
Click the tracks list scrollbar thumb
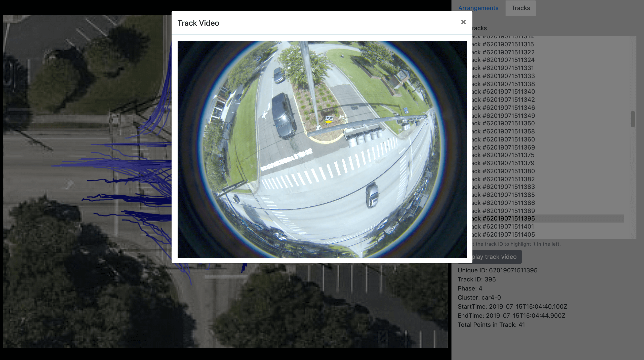633,119
